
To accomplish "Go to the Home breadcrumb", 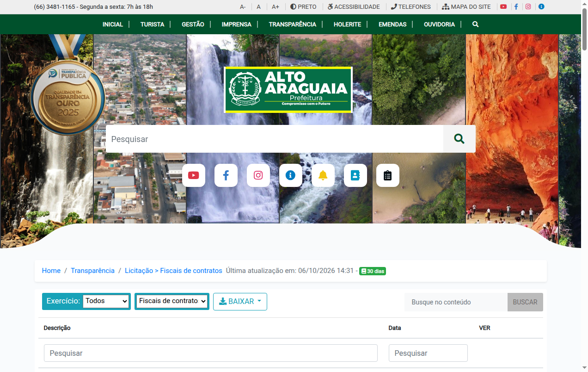I will [51, 271].
